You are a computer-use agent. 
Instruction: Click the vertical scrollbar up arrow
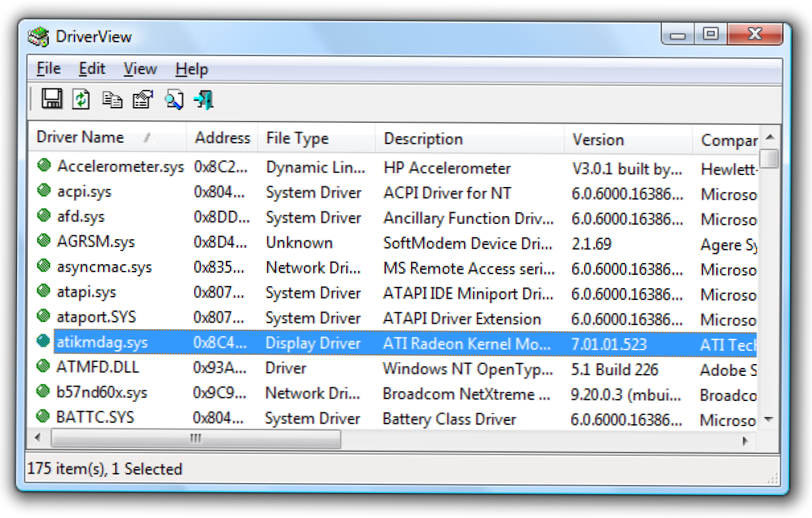click(769, 138)
